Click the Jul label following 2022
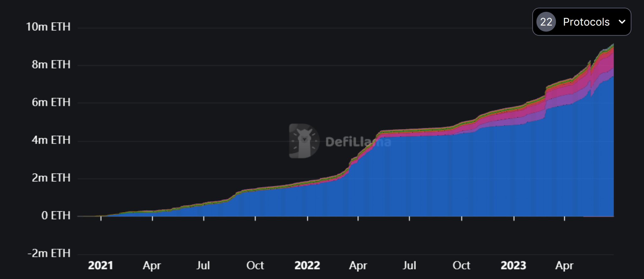The height and width of the screenshot is (279, 644). (x=409, y=265)
